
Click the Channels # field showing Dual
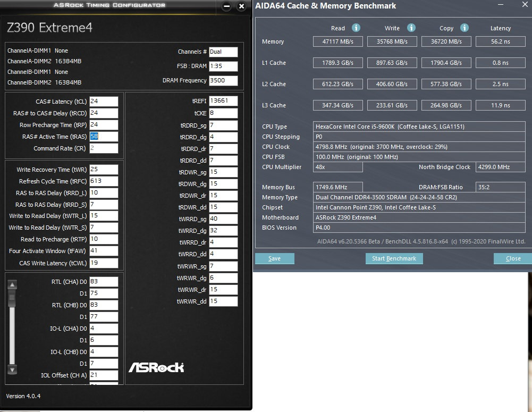(223, 52)
